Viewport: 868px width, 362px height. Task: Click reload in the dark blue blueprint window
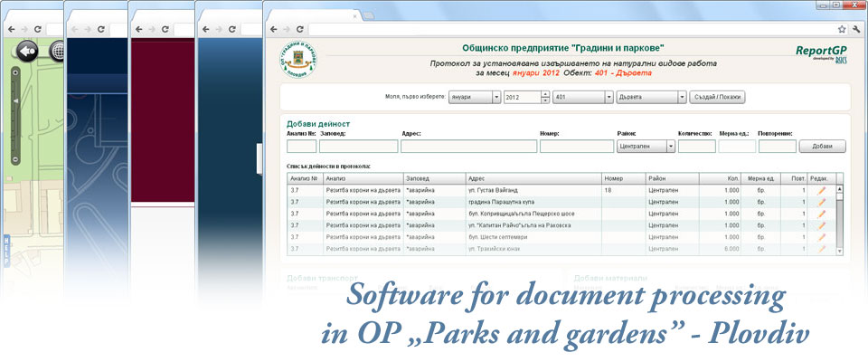coord(100,29)
